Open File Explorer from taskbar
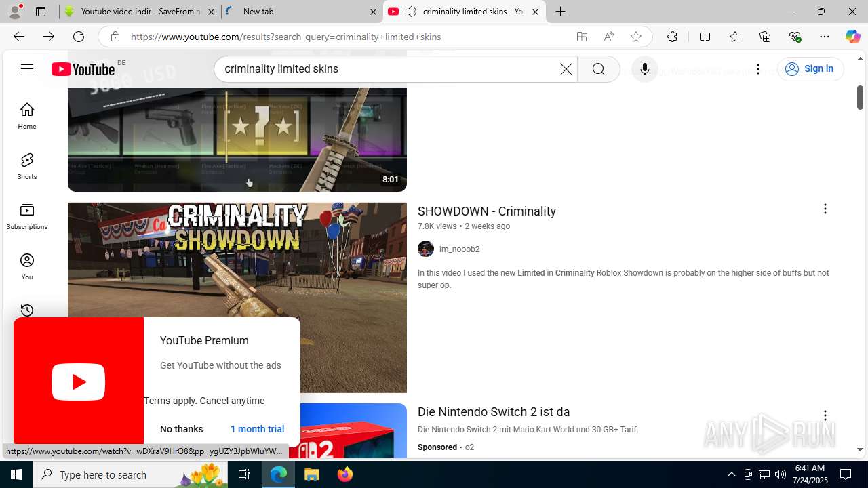 [312, 474]
